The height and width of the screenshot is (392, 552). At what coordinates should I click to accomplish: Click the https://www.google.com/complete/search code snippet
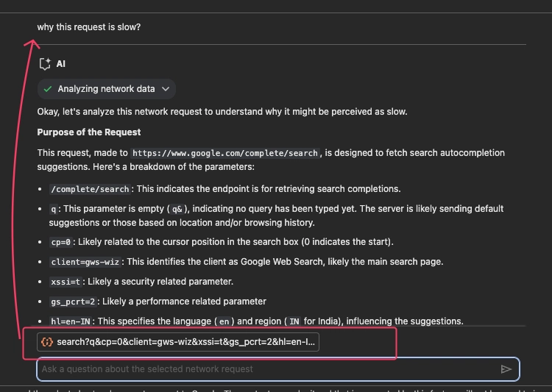coord(225,153)
